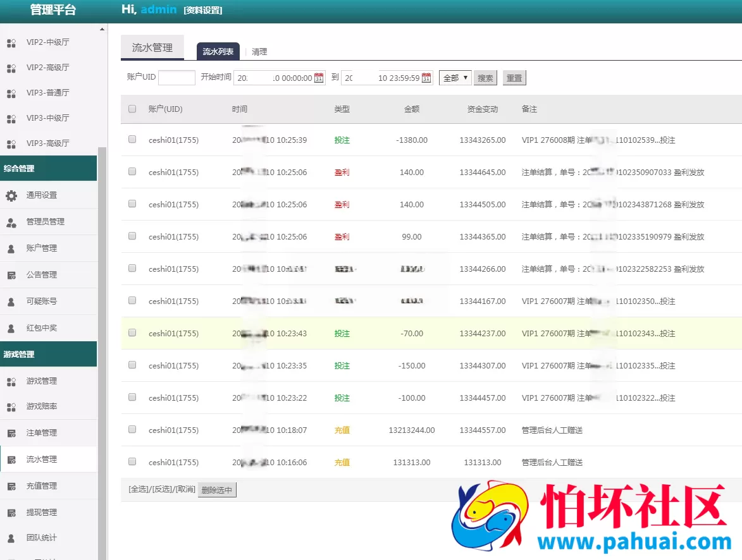Image resolution: width=742 pixels, height=560 pixels.
Task: Click the [反选] link
Action: (x=162, y=489)
